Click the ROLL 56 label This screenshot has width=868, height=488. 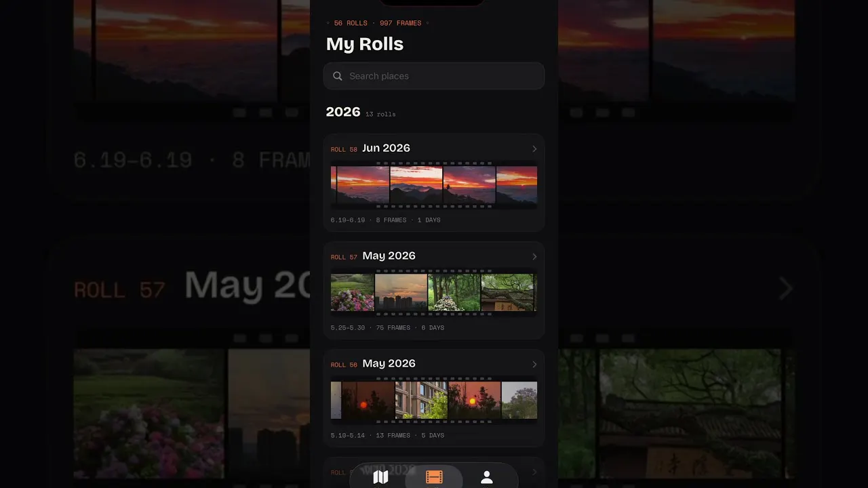pyautogui.click(x=344, y=365)
